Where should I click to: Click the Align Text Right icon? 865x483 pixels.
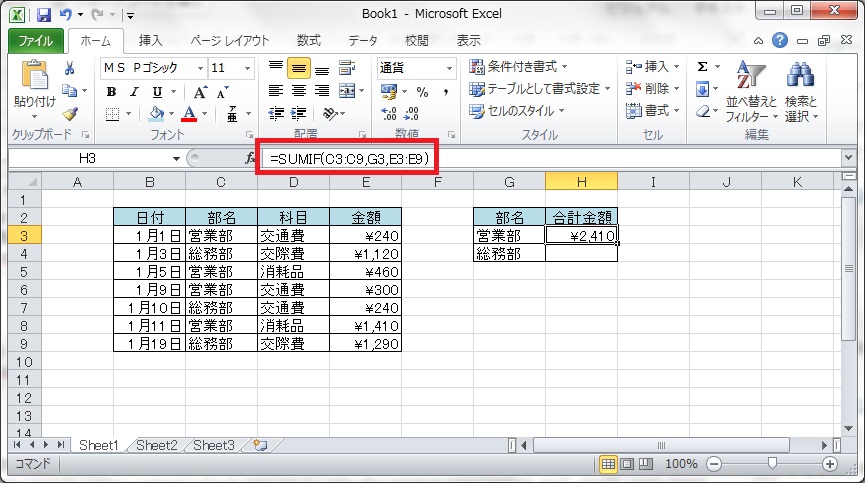[322, 90]
